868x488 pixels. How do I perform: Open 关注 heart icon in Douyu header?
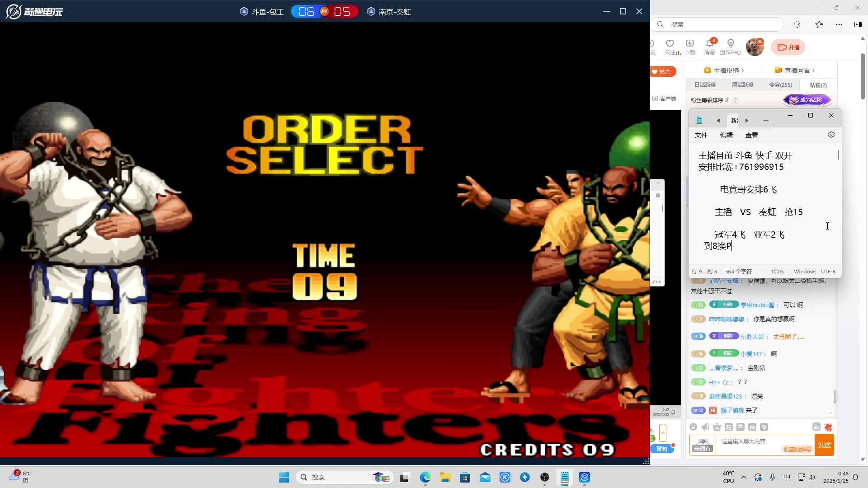point(670,47)
